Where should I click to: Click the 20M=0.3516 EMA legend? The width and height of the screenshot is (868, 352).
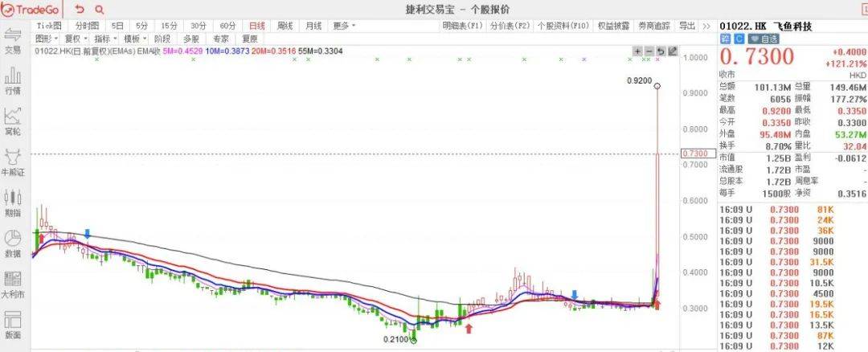(273, 51)
